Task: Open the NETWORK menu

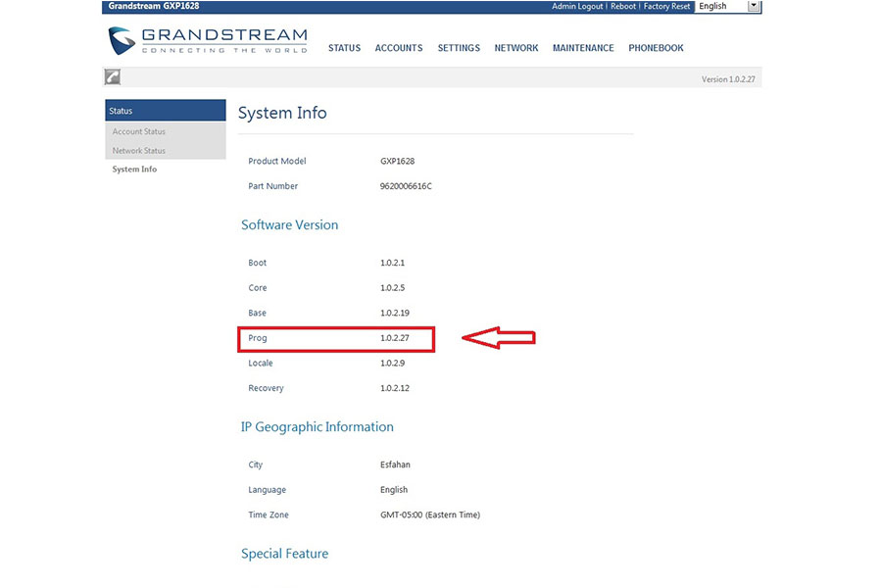Action: pos(516,48)
